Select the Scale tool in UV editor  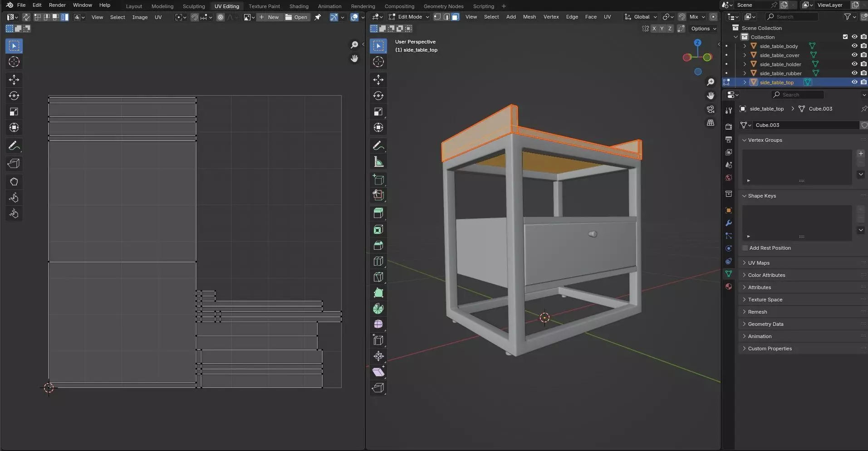pos(14,112)
